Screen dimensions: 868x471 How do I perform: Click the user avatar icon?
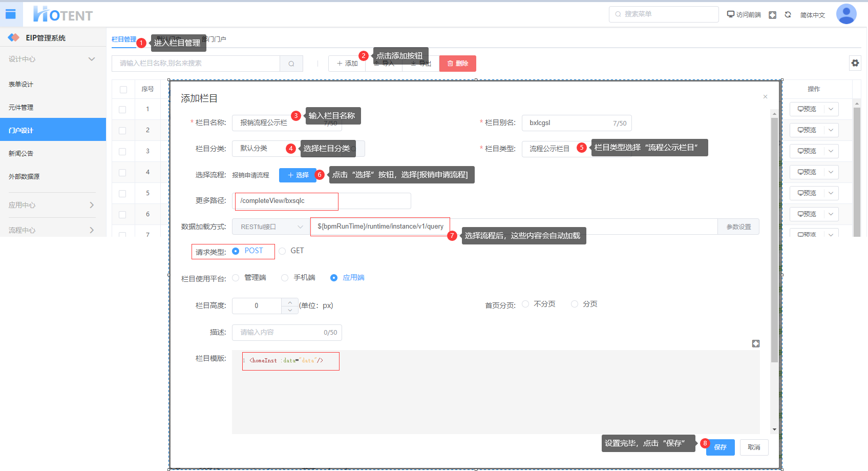(x=846, y=14)
